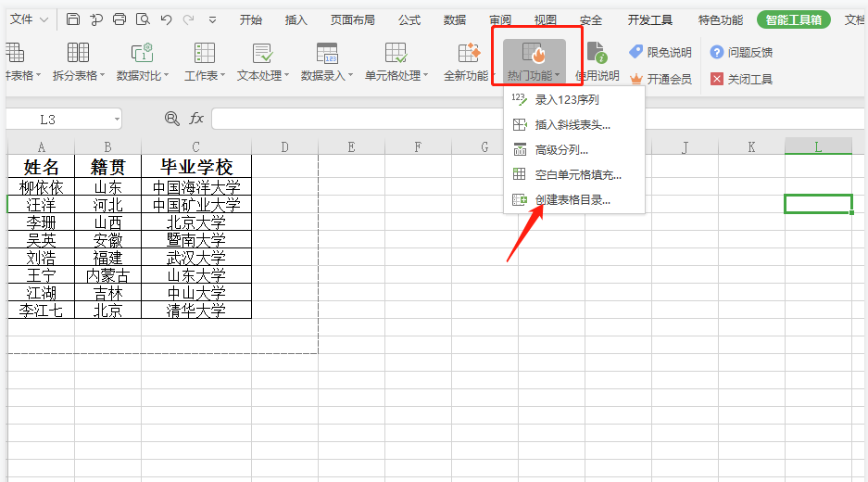This screenshot has height=482, width=868.
Task: Click 开通会员 membership button
Action: pyautogui.click(x=660, y=79)
